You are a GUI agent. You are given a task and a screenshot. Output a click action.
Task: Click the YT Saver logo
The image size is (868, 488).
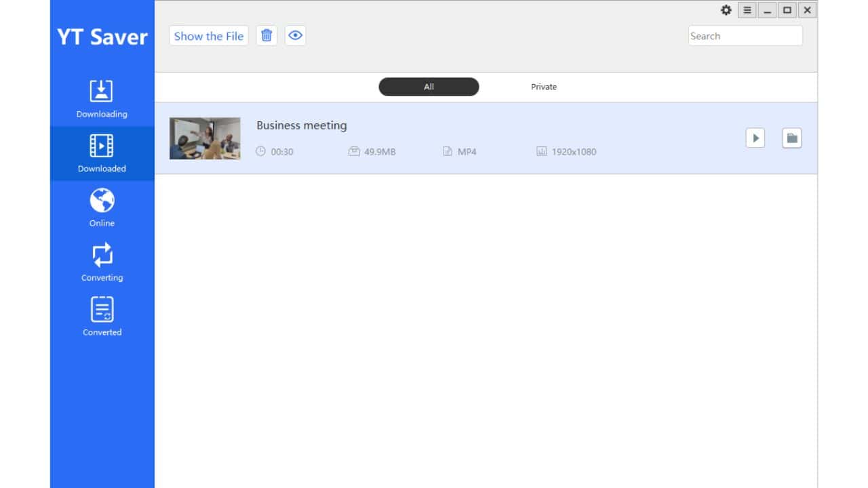(x=102, y=37)
